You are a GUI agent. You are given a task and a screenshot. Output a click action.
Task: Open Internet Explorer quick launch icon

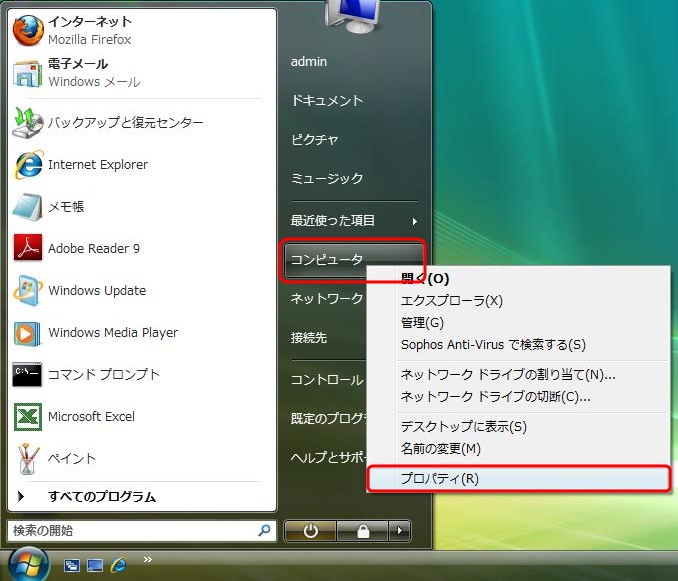coord(118,565)
